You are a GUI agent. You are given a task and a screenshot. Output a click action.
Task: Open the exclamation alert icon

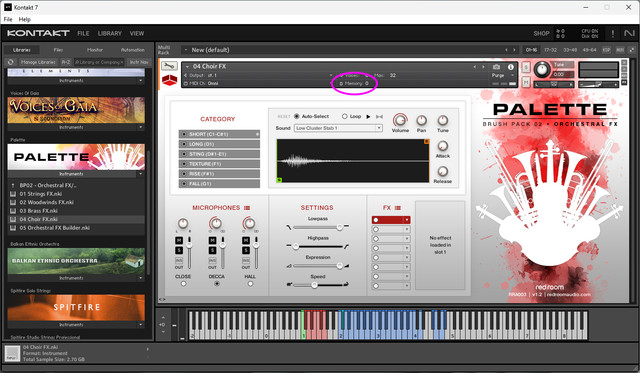(612, 33)
